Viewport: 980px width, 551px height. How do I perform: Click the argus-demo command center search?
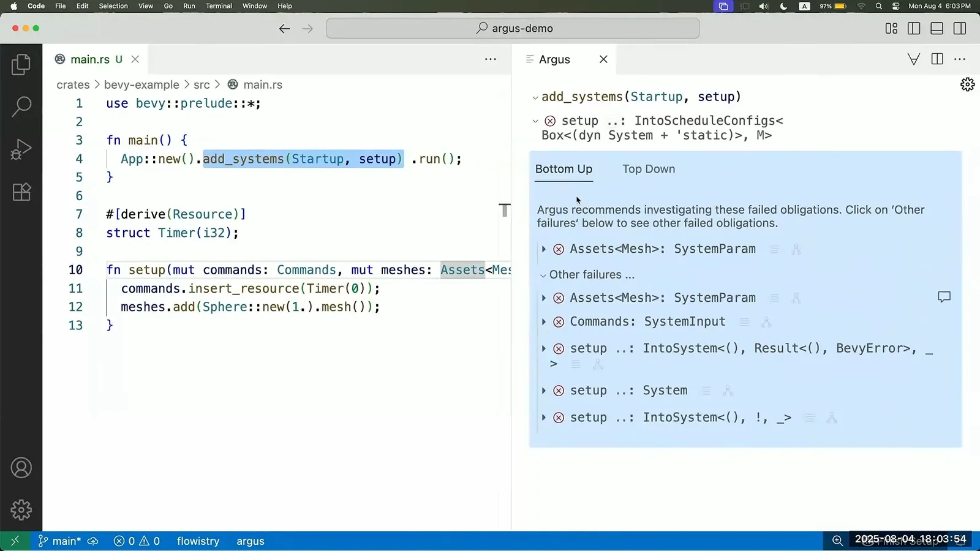click(x=513, y=28)
